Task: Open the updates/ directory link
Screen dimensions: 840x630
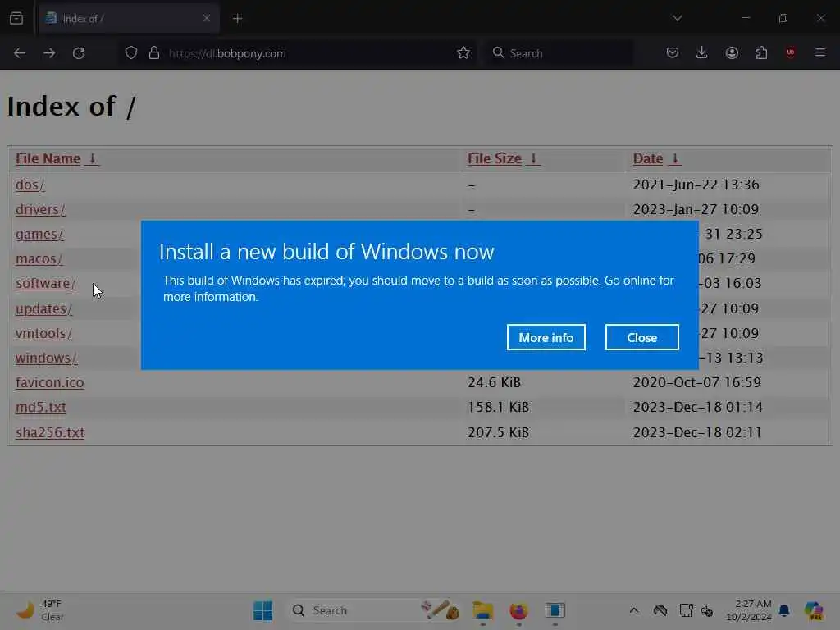Action: tap(44, 309)
